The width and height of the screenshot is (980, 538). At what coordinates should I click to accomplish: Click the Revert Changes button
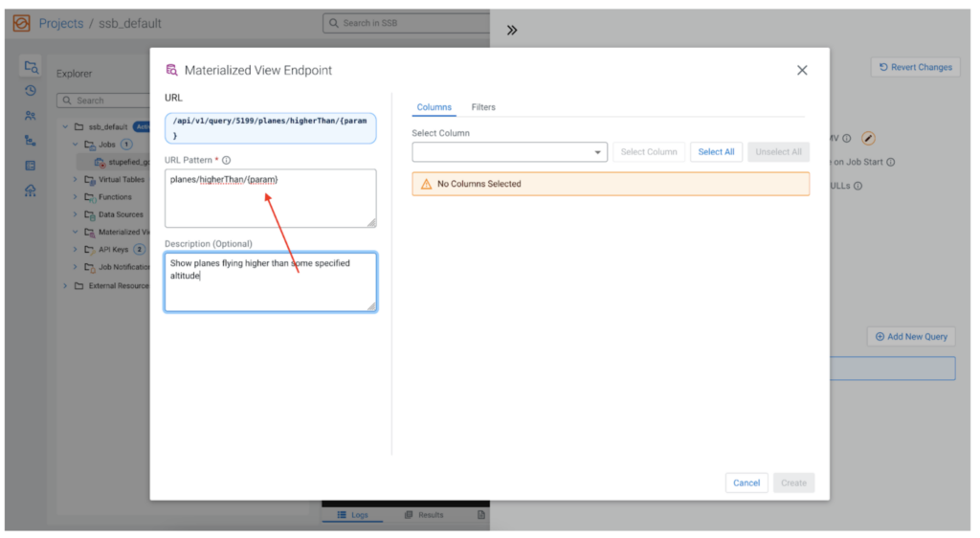915,68
